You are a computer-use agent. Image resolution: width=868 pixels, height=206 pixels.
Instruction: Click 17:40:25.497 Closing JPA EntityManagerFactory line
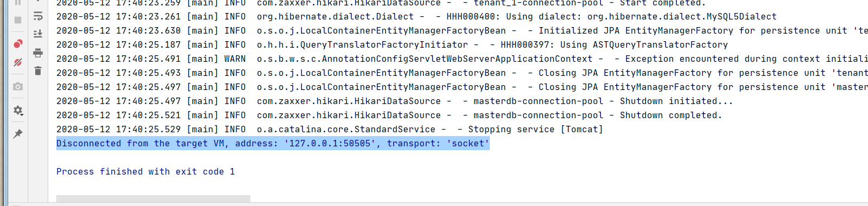click(x=462, y=87)
